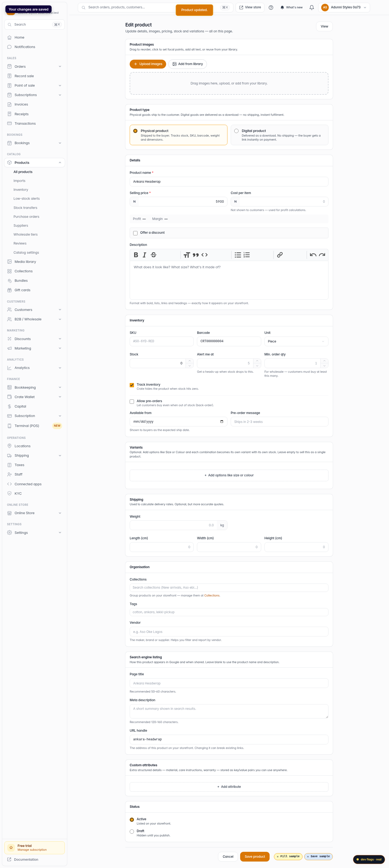Collapse the Products section

pos(34,162)
